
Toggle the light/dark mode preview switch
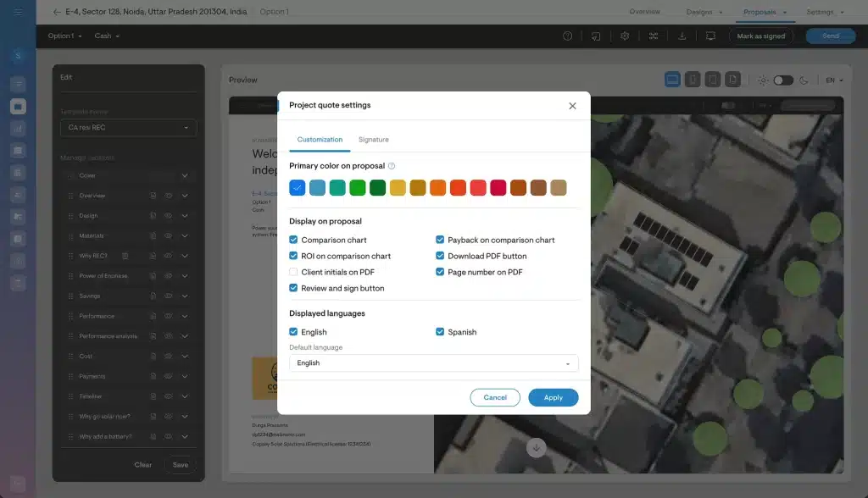tap(782, 80)
